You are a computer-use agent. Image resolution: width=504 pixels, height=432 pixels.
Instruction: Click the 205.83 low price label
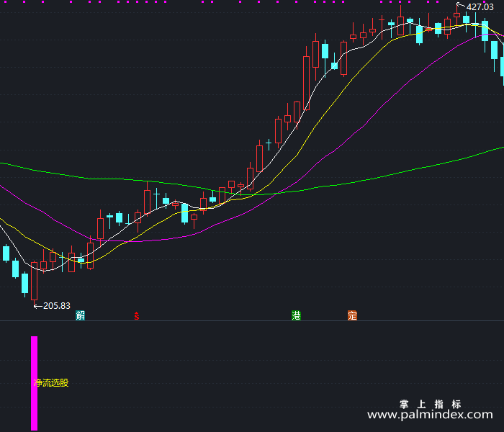pos(57,306)
